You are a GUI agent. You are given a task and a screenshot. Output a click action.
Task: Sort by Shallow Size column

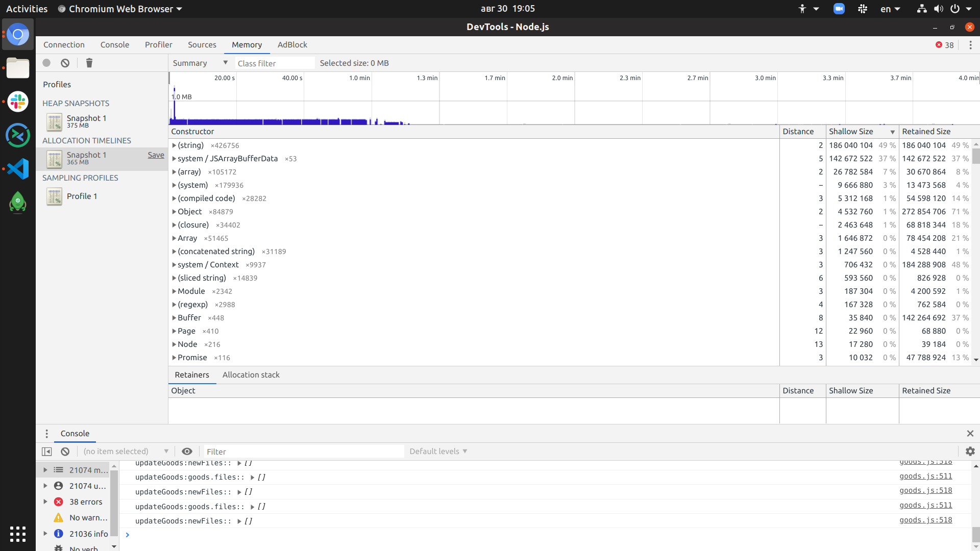point(862,132)
